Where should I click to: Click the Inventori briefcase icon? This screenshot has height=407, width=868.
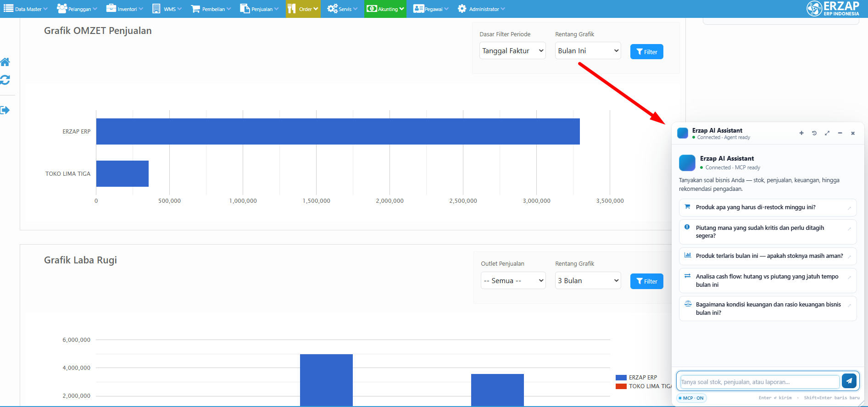pos(111,8)
